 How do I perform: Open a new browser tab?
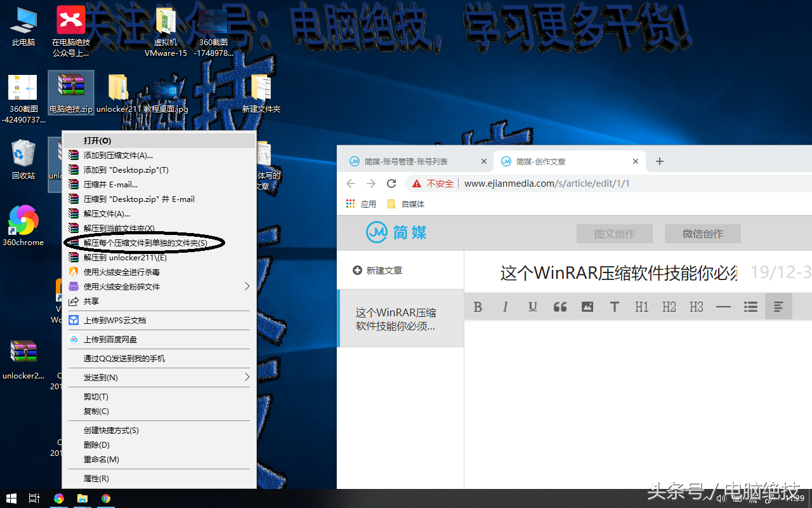[x=659, y=161]
